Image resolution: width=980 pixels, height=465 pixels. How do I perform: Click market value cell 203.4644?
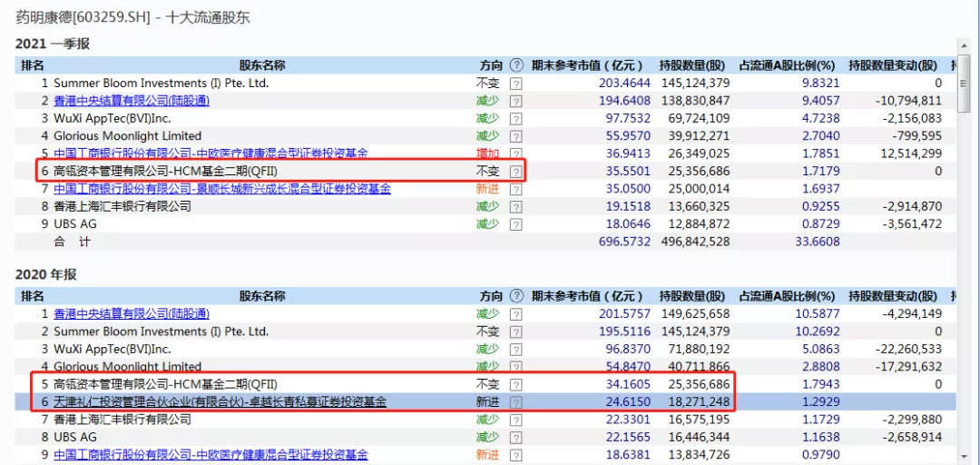click(624, 83)
